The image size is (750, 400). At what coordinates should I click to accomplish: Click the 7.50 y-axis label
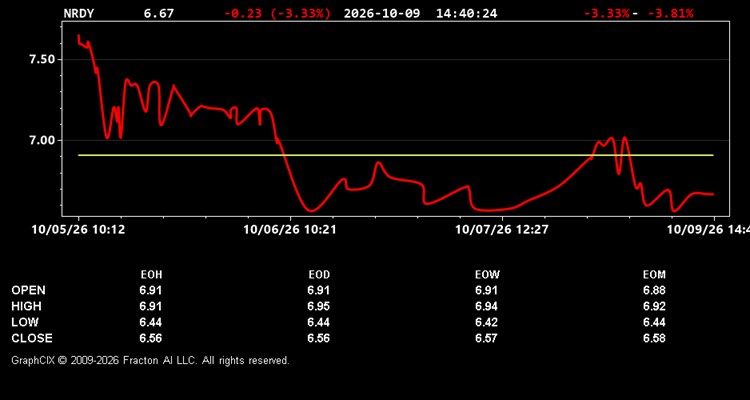[x=43, y=60]
